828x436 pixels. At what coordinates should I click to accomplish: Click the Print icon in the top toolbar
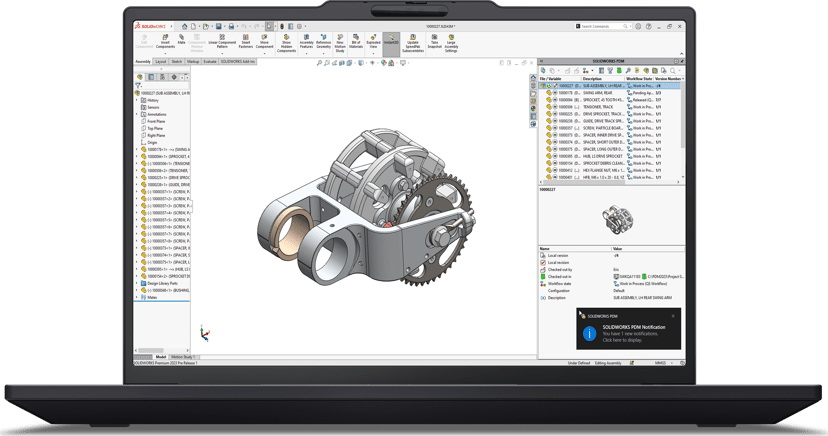231,26
